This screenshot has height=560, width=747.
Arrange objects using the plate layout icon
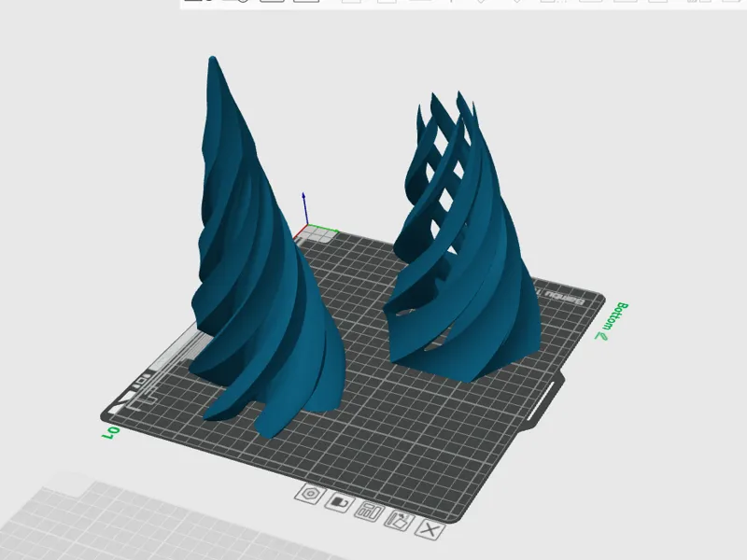[369, 511]
